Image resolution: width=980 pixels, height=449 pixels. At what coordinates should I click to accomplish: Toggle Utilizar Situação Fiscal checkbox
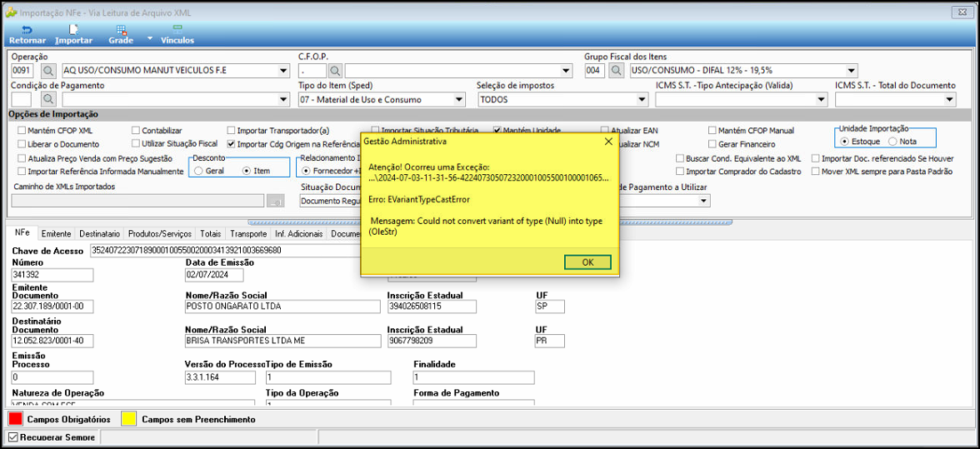tap(136, 143)
